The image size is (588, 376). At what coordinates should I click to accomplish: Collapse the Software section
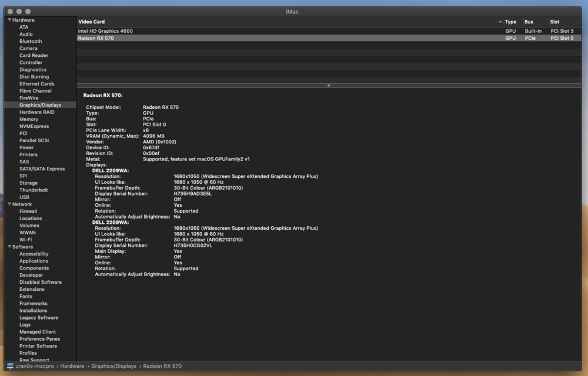point(10,246)
